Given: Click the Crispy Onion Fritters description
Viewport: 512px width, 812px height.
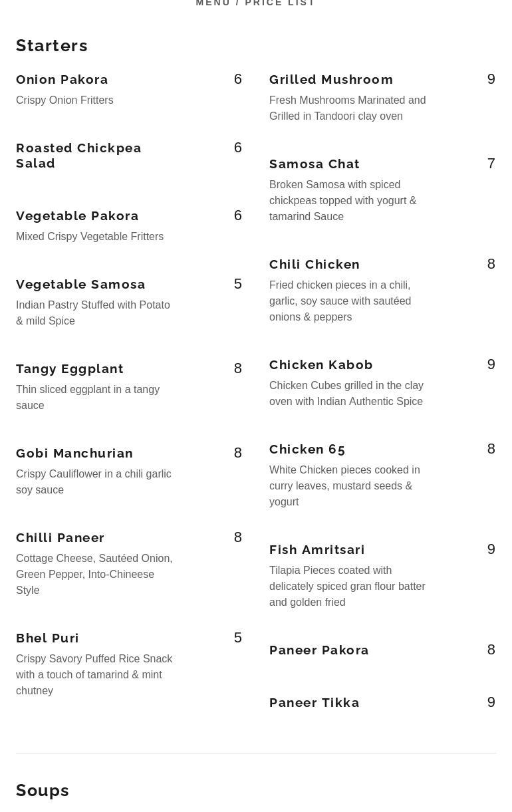Looking at the screenshot, I should (64, 100).
